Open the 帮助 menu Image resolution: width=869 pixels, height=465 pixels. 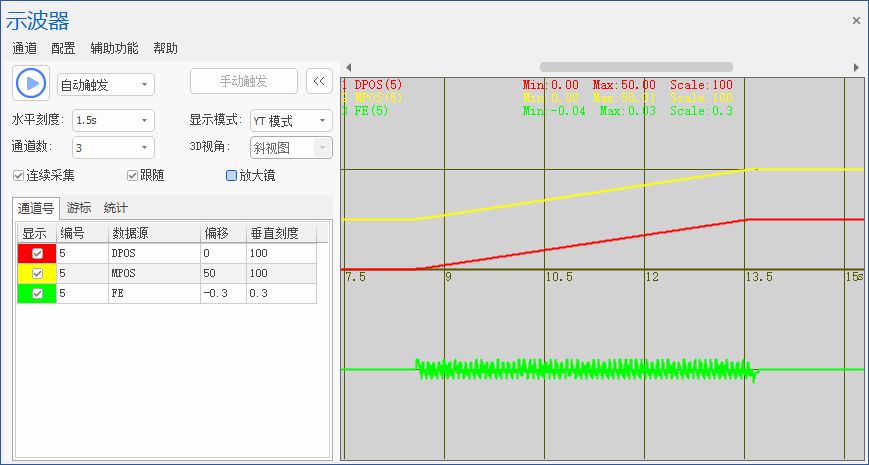[166, 48]
